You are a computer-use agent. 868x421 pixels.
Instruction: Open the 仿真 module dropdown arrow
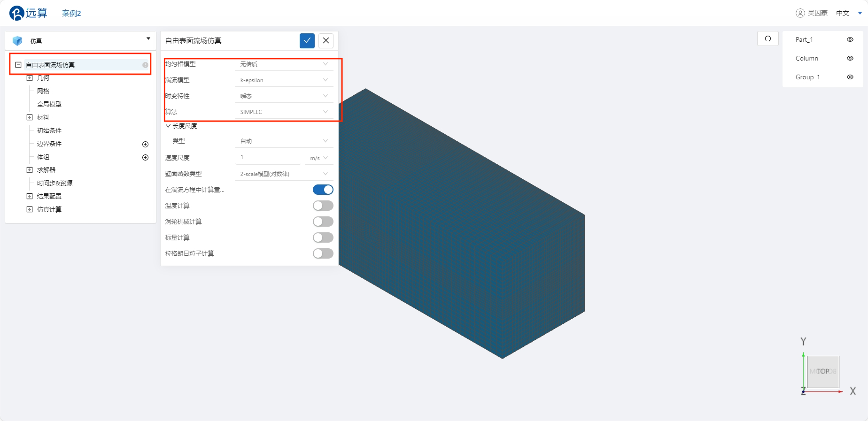click(x=148, y=38)
